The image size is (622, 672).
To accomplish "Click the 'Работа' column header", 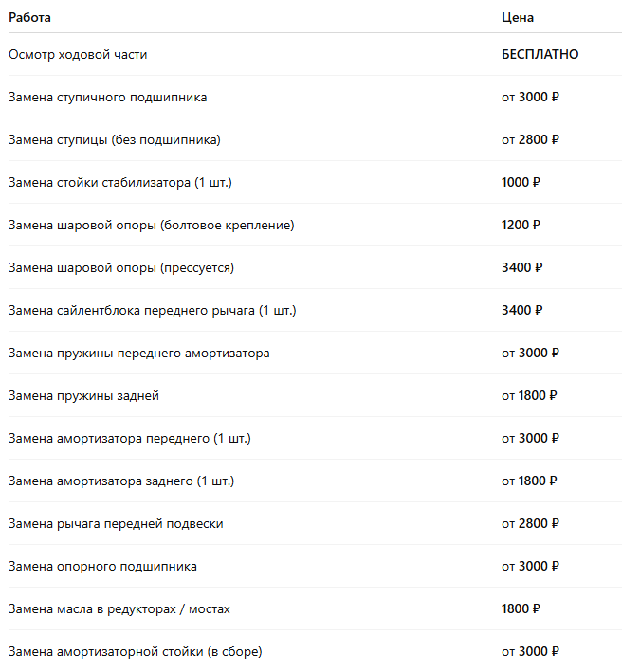I will click(x=30, y=17).
